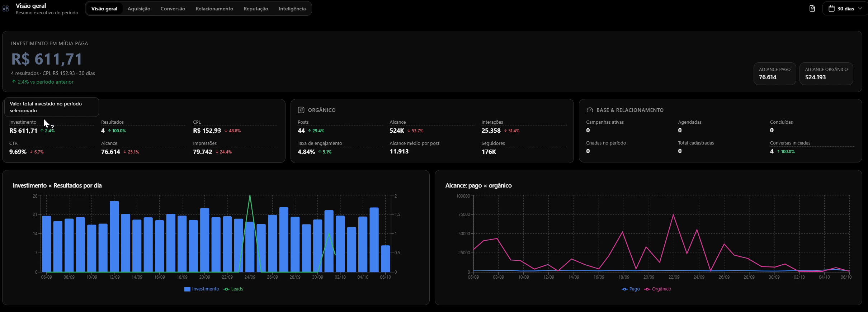Toggle the Pago series in legend
868x312 pixels.
[x=631, y=289]
